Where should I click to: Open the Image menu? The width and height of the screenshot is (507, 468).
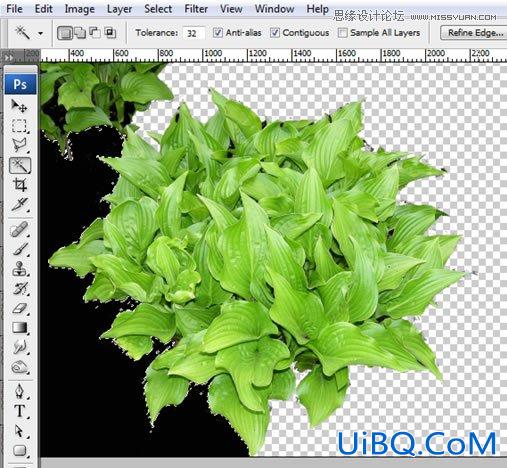tap(80, 9)
